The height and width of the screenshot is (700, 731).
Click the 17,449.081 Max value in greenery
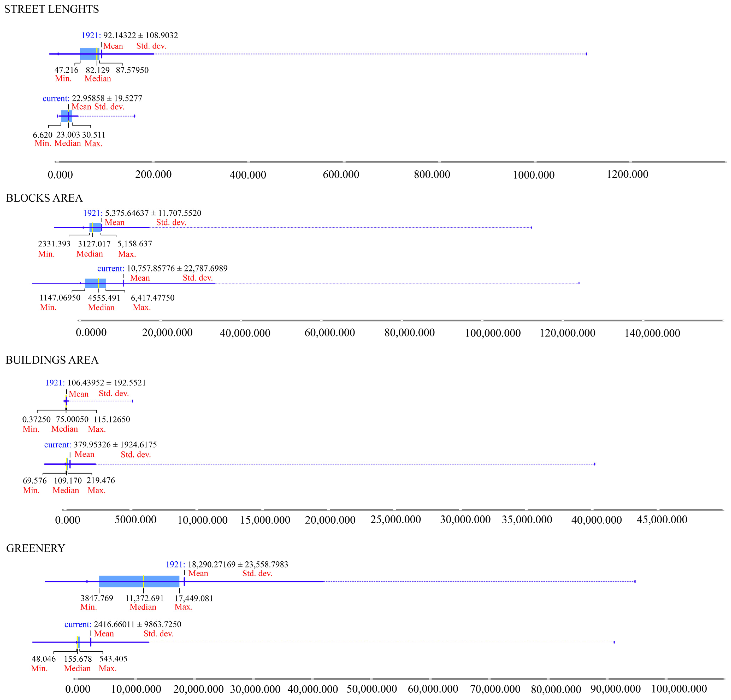[194, 598]
